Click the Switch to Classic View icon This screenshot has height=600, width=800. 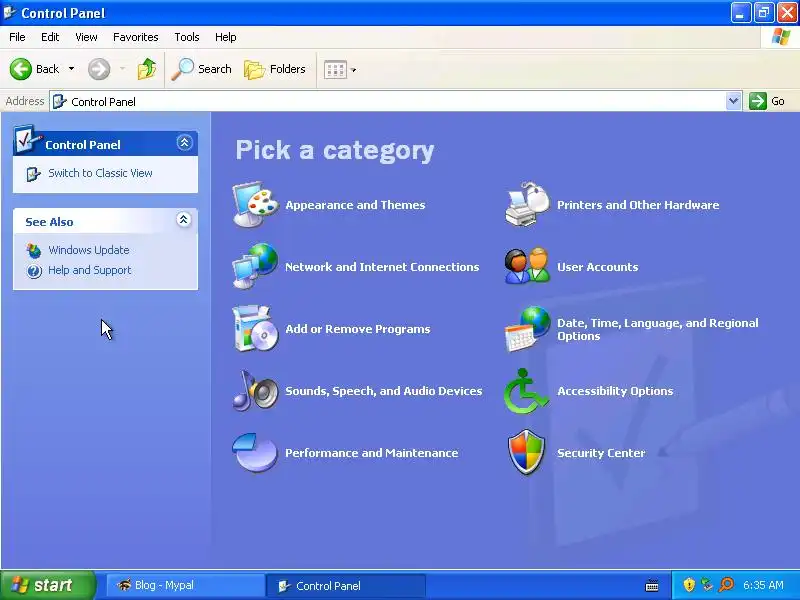(x=33, y=174)
